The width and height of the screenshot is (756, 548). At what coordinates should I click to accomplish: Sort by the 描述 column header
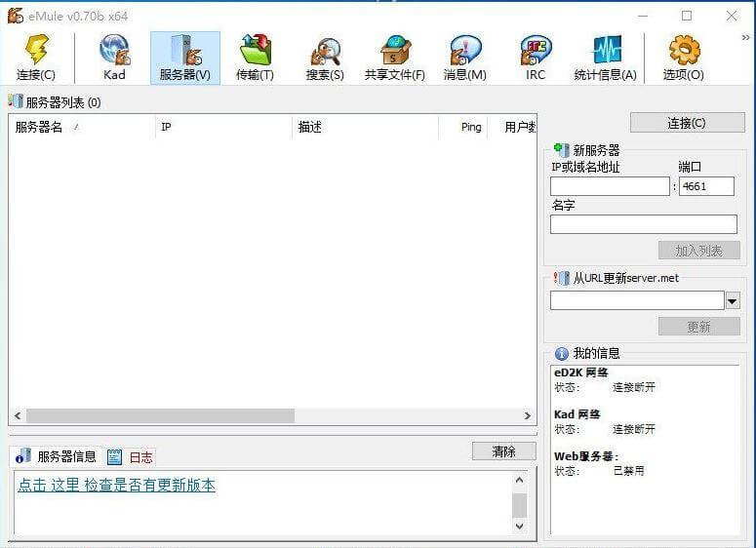[x=366, y=127]
